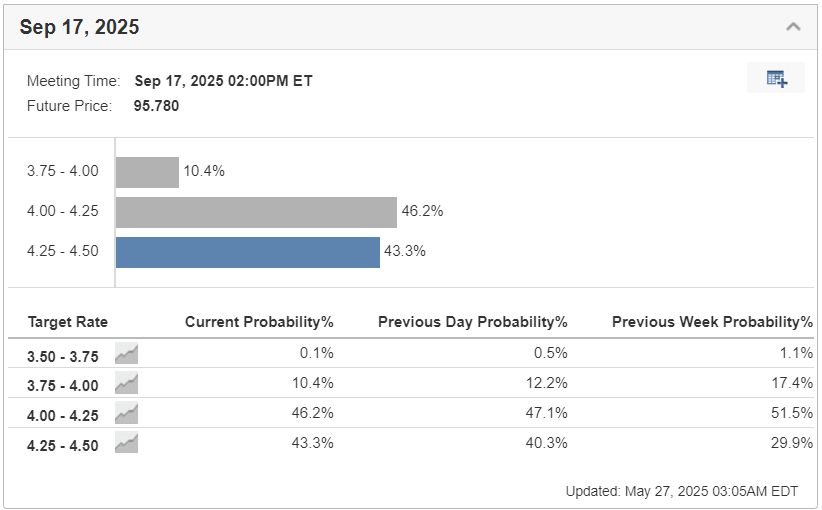Click chart icon for 3.75 - 4.00 row
The image size is (822, 510).
pyautogui.click(x=126, y=384)
